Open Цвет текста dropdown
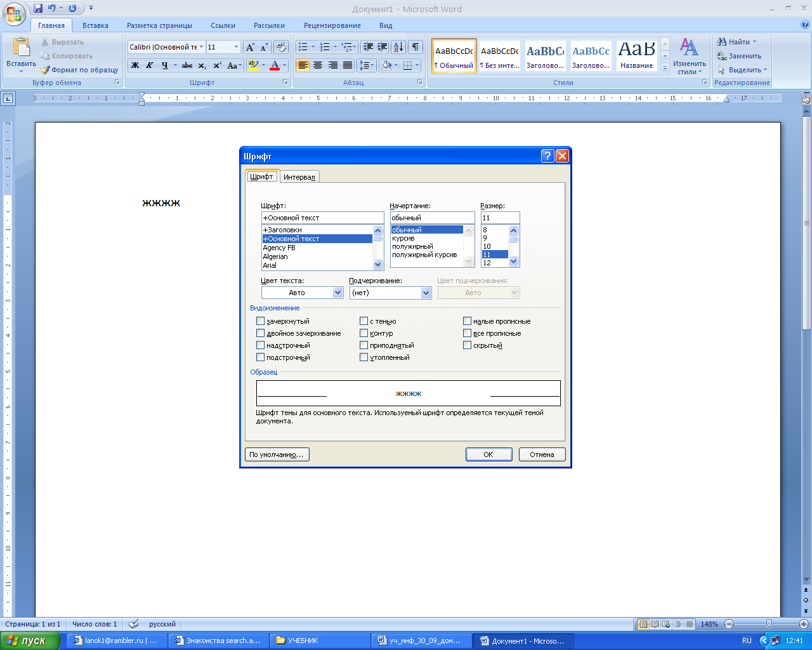 coord(338,293)
